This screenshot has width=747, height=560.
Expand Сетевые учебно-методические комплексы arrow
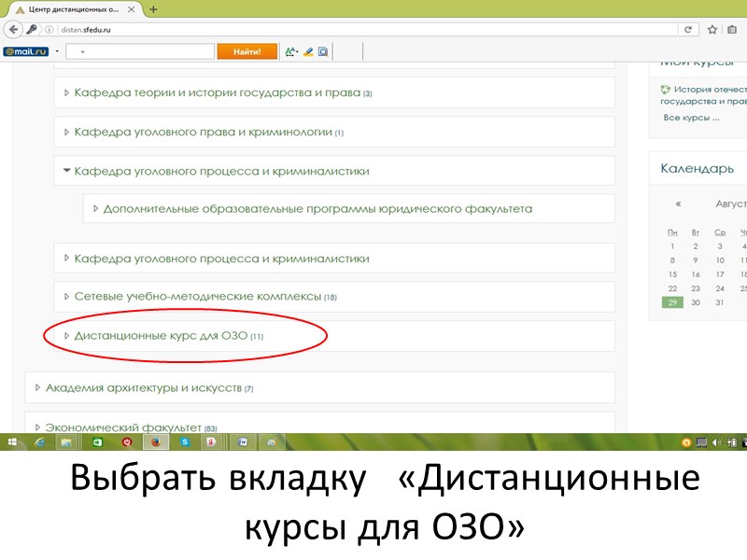(66, 297)
